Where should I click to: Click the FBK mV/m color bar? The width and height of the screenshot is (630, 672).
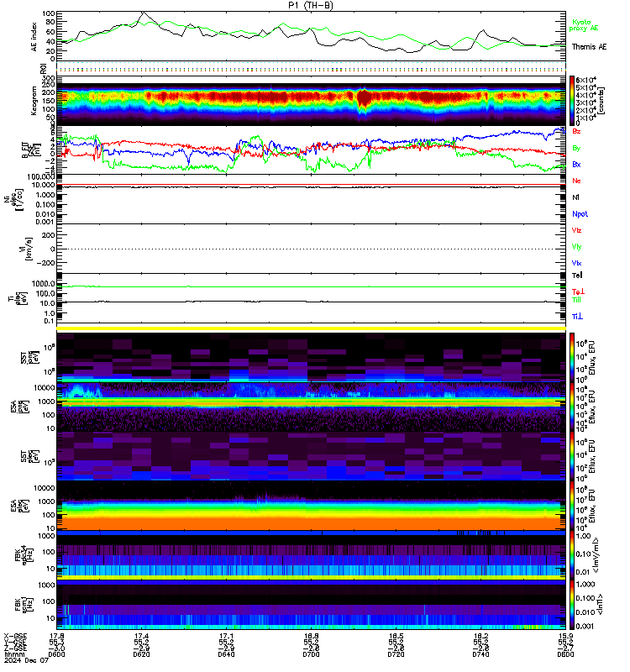click(572, 555)
